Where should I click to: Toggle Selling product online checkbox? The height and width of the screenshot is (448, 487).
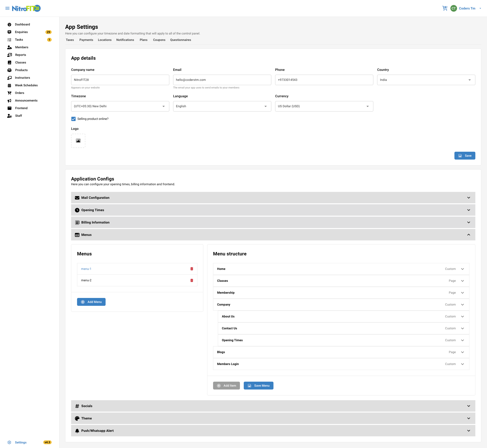(73, 119)
